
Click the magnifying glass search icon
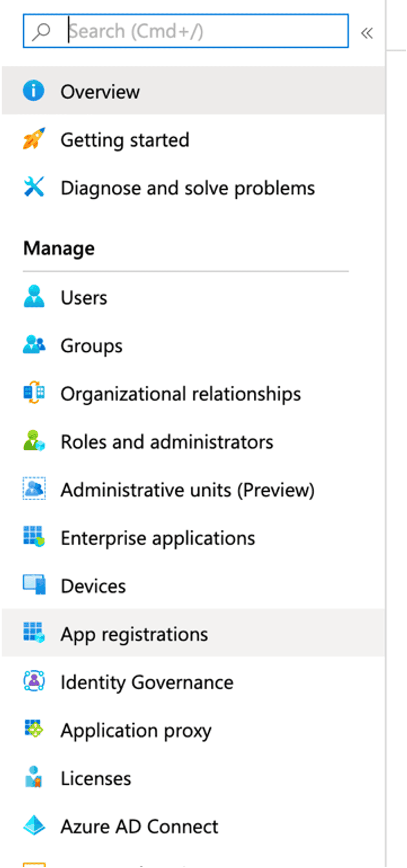tap(41, 31)
